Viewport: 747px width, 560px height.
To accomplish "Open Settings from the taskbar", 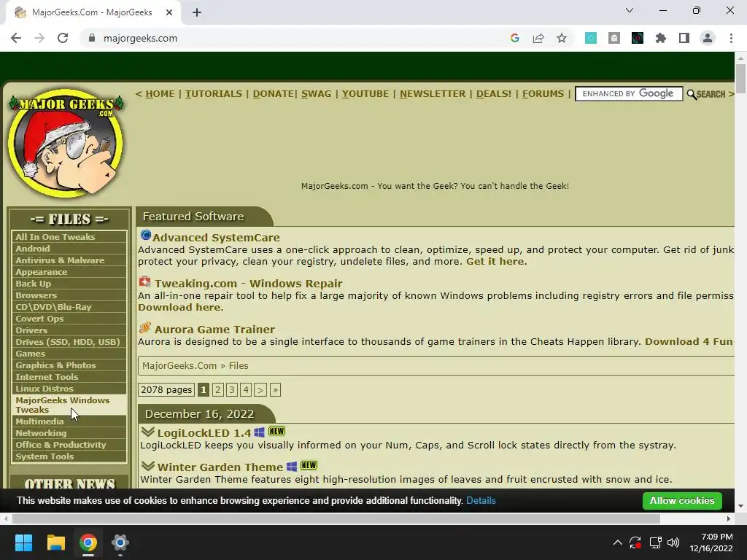I will [x=120, y=542].
